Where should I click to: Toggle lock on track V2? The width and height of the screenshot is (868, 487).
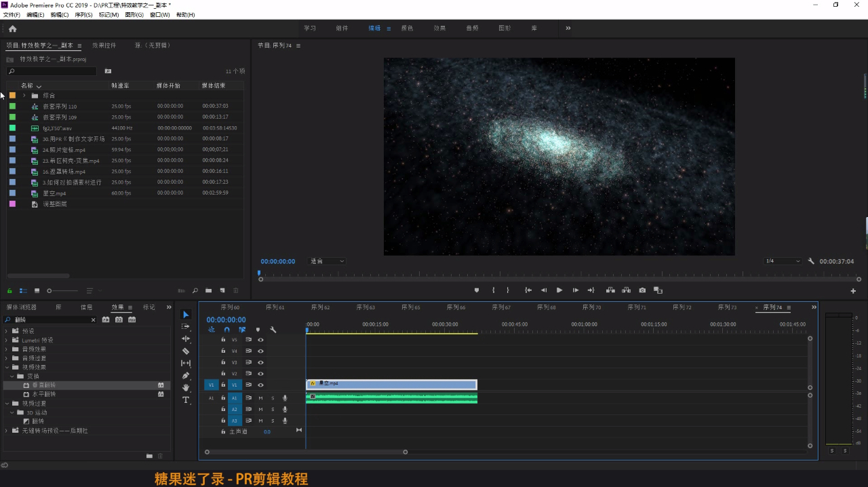coord(223,374)
